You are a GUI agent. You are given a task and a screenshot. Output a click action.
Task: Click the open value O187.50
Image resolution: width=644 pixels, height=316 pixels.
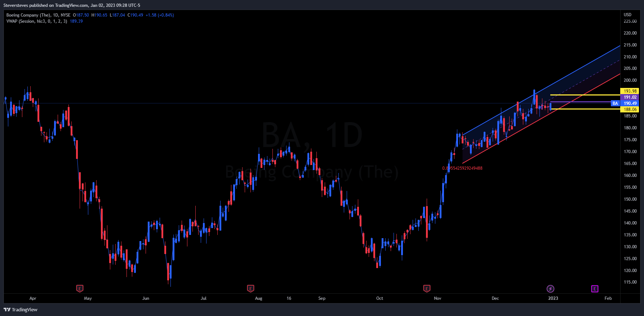point(81,15)
